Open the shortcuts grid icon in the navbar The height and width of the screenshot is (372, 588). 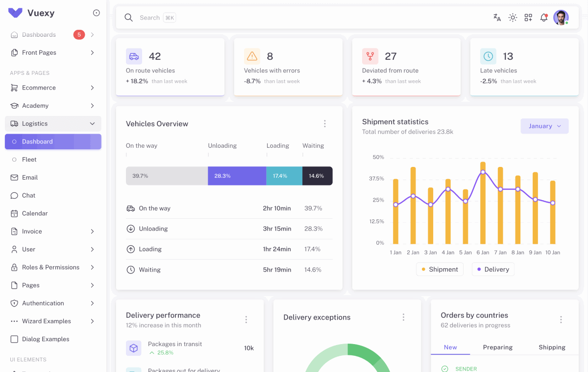click(528, 17)
